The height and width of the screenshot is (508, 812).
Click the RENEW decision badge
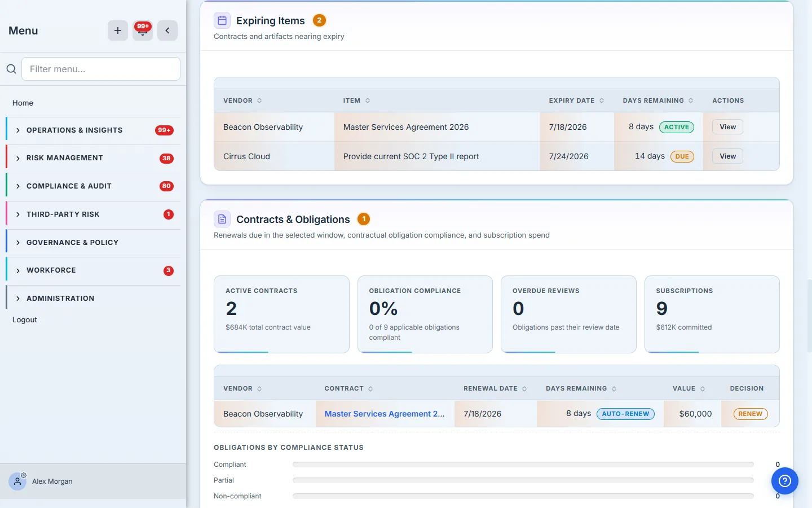point(751,414)
